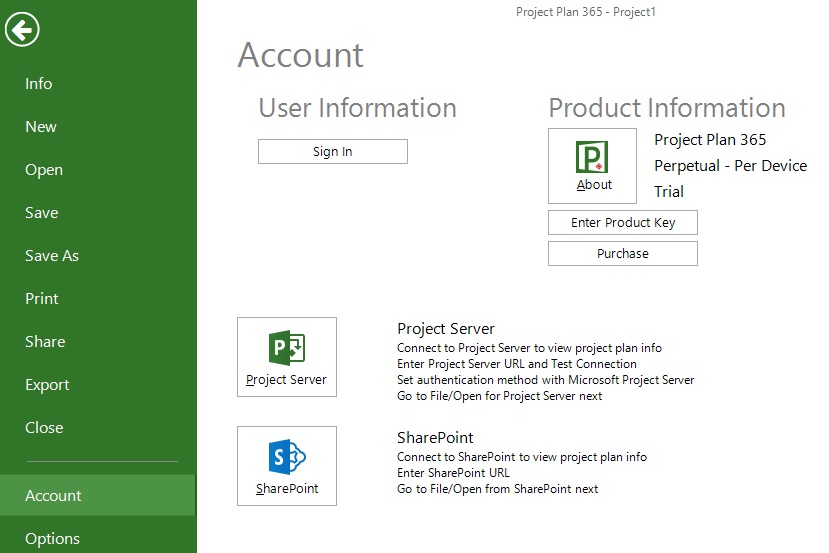Click 'Set authentication method with Microsoft Project Server'
829x553 pixels.
pyautogui.click(x=546, y=380)
